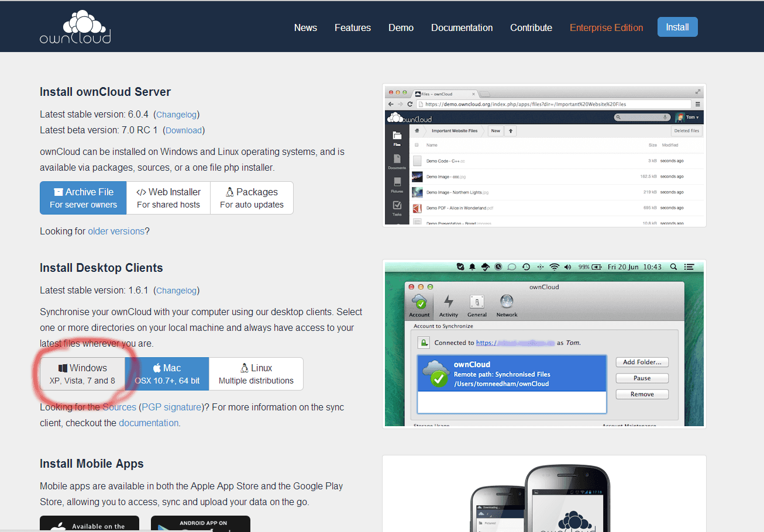
Task: Open the server Changelog link for 6.0.4
Action: click(x=177, y=115)
